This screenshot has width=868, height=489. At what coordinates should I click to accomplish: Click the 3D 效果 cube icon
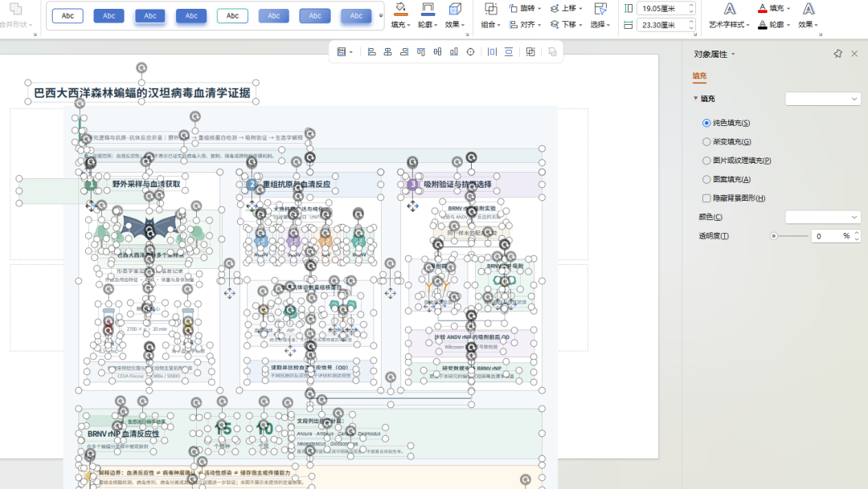(x=455, y=9)
